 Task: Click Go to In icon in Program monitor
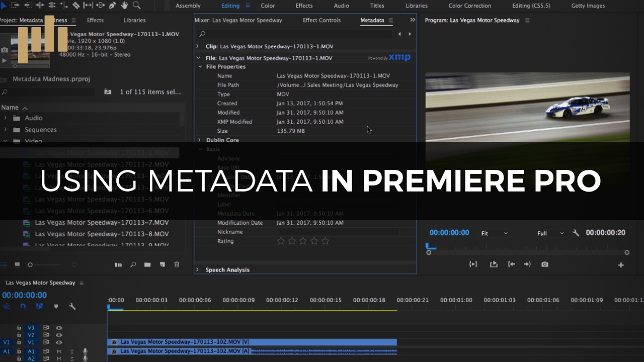point(511,264)
